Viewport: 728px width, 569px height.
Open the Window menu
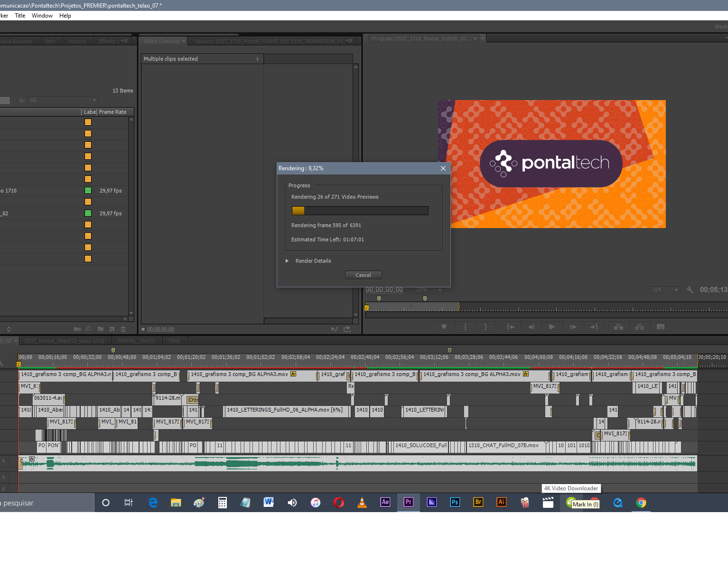(42, 16)
